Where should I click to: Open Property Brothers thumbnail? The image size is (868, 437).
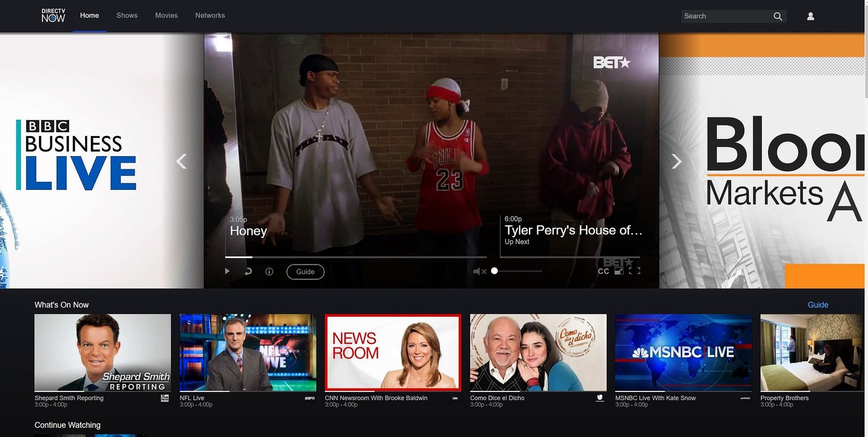[812, 353]
